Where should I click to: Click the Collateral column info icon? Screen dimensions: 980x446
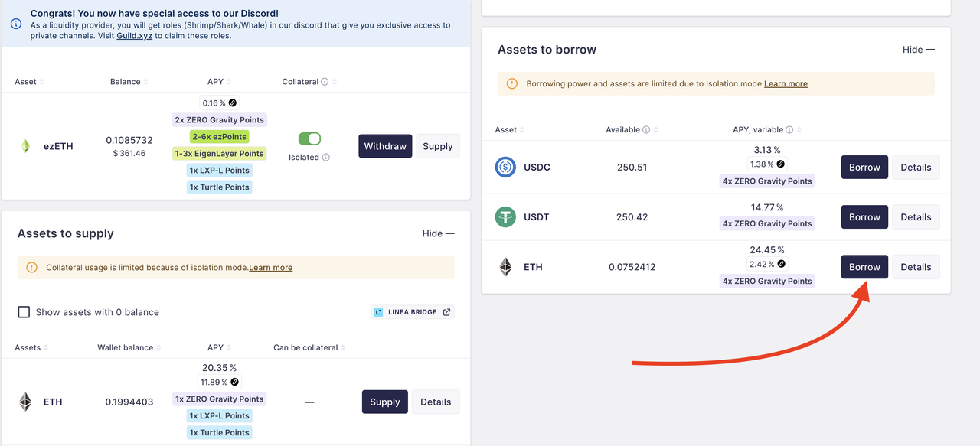(325, 82)
